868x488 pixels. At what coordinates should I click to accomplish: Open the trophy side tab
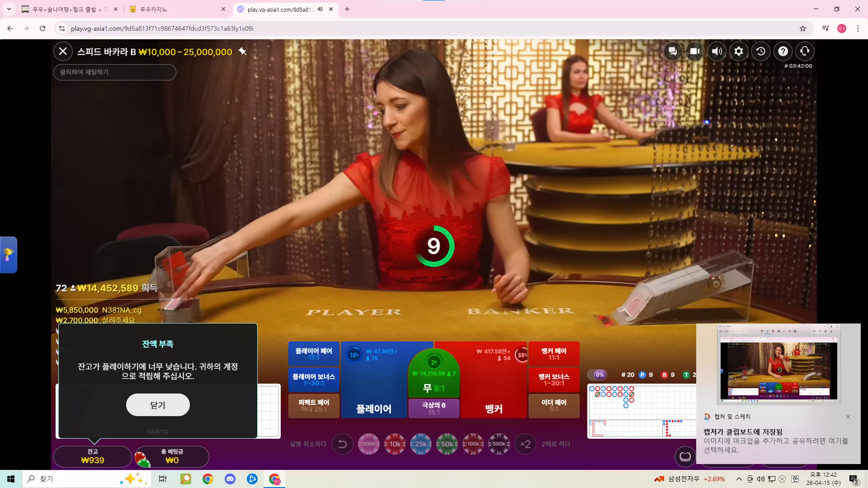click(9, 255)
